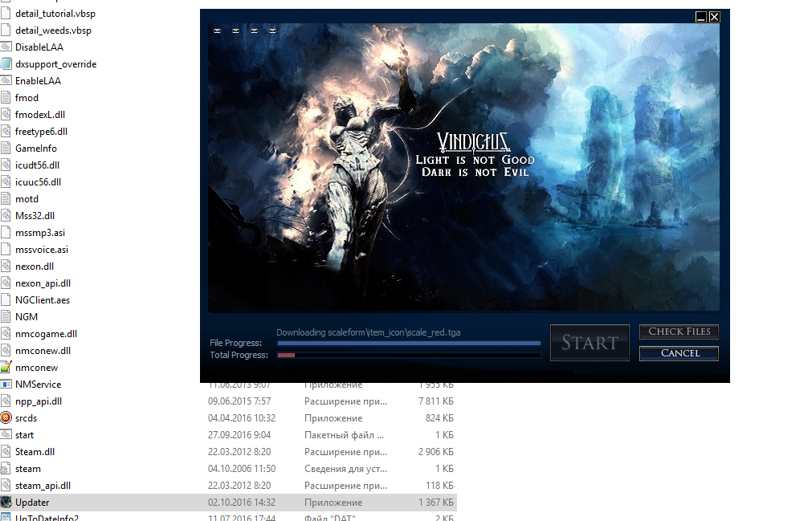
Task: Click the second small icon on the launcher banner
Action: tap(235, 31)
